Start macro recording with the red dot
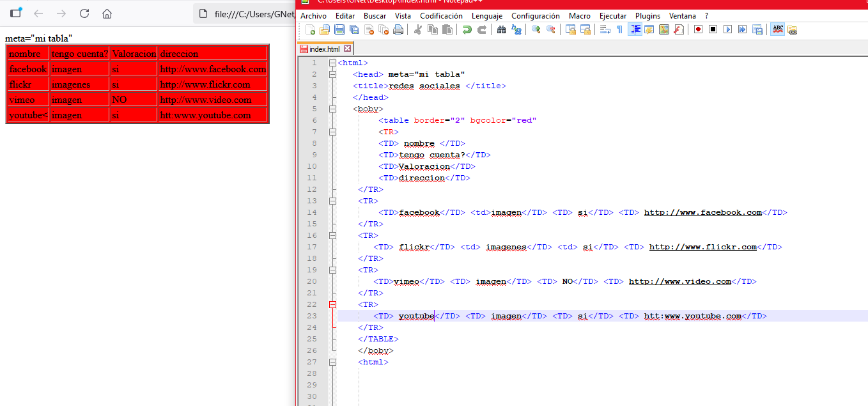868x406 pixels. (x=698, y=29)
